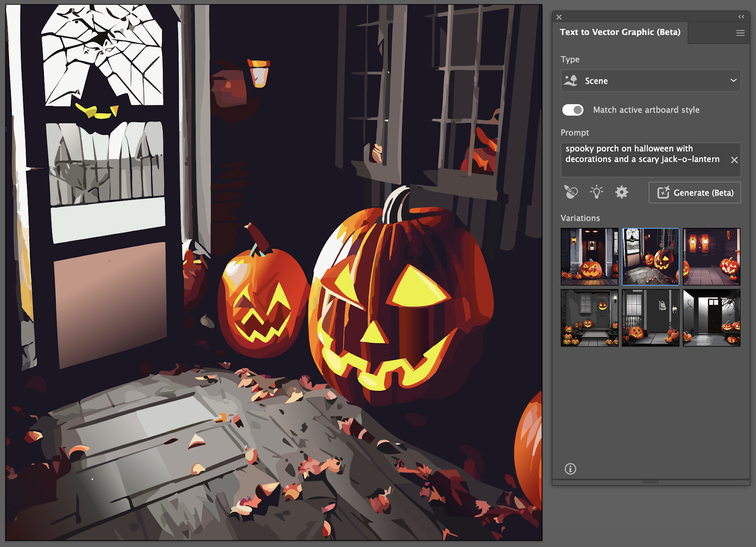Image resolution: width=756 pixels, height=547 pixels.
Task: Collapse the panel with double-arrow icon
Action: [741, 17]
